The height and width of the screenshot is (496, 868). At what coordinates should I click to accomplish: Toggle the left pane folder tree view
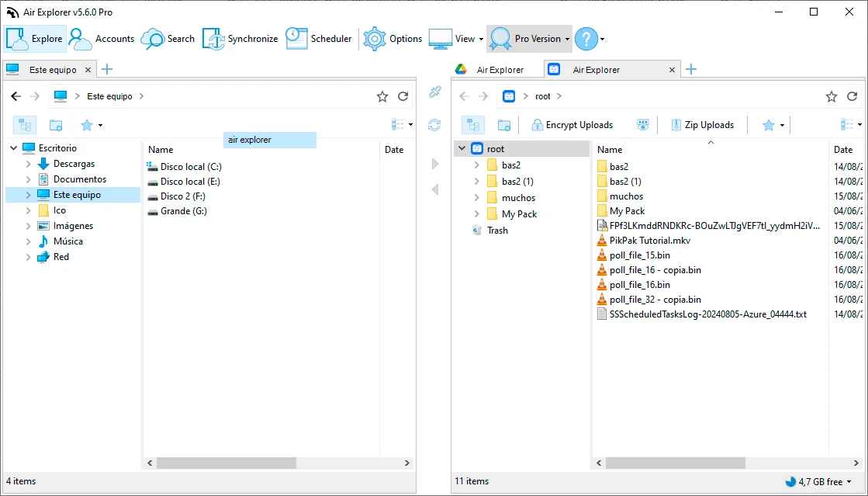[24, 125]
